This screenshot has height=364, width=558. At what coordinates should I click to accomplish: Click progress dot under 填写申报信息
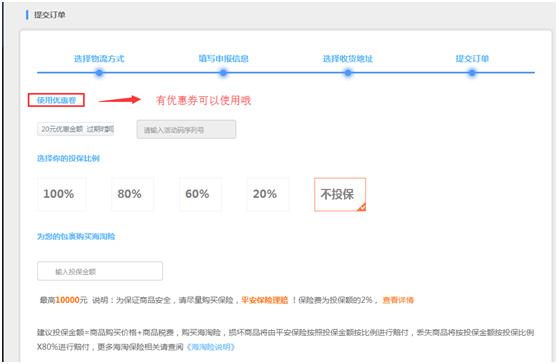pos(223,73)
